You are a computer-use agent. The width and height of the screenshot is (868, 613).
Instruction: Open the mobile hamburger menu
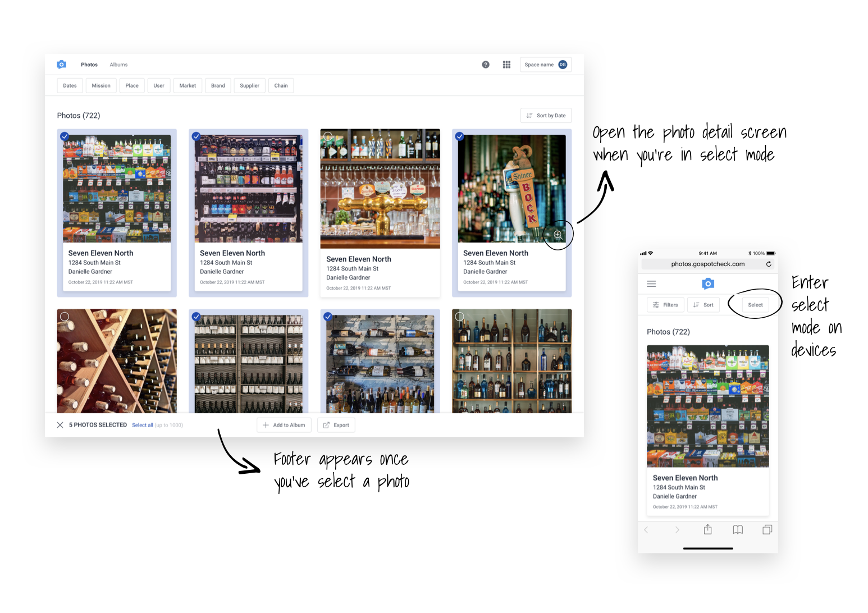coord(651,284)
